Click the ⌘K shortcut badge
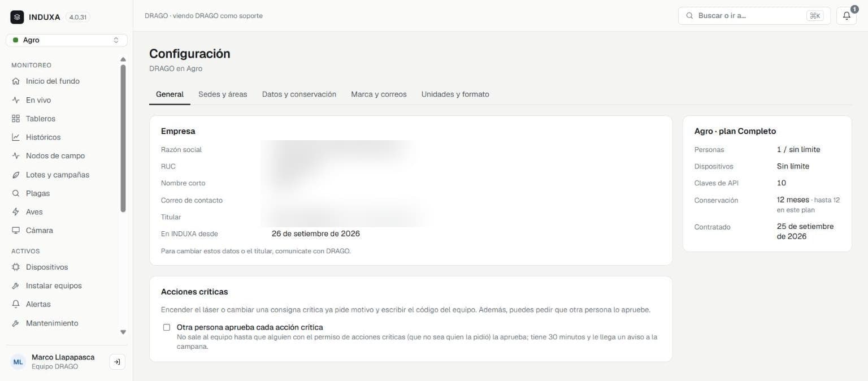This screenshot has width=868, height=381. (x=815, y=16)
